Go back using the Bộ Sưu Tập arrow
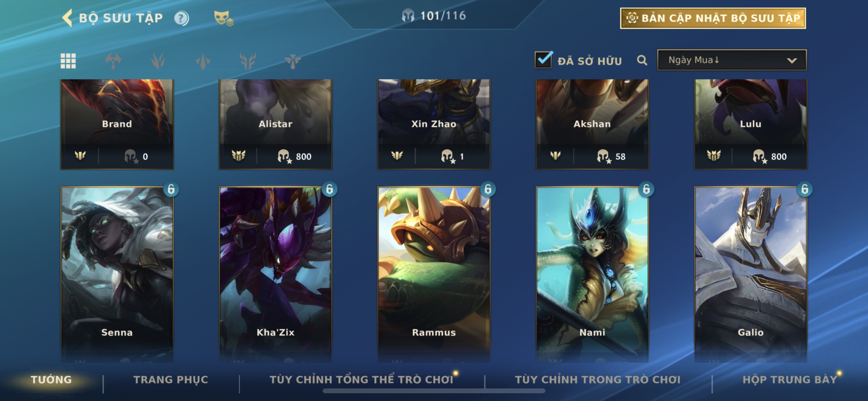The image size is (868, 401). [67, 18]
